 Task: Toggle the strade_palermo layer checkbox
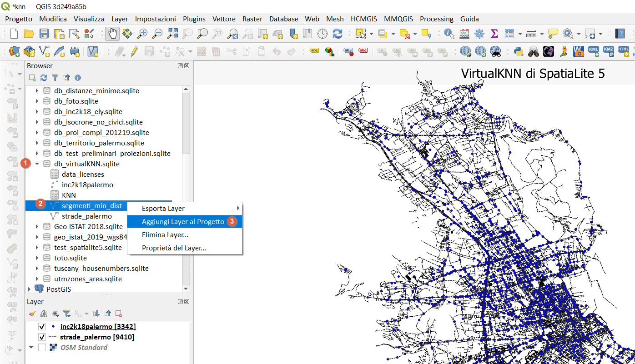(x=42, y=337)
